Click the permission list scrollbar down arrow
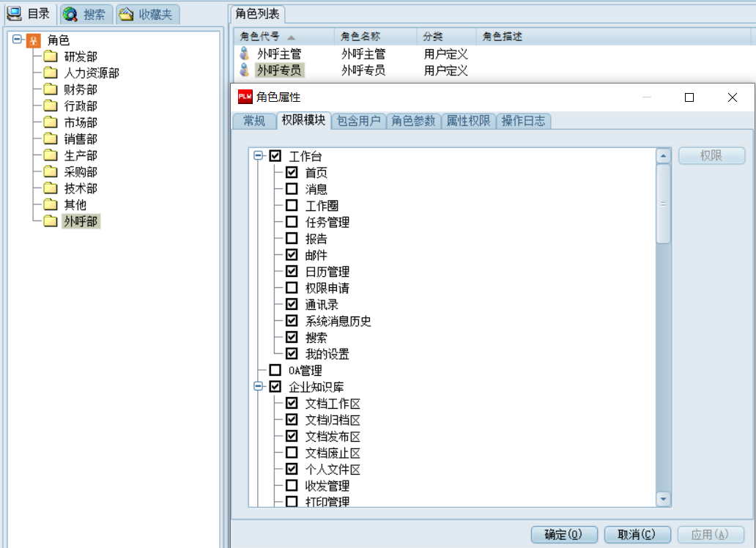 coord(663,499)
